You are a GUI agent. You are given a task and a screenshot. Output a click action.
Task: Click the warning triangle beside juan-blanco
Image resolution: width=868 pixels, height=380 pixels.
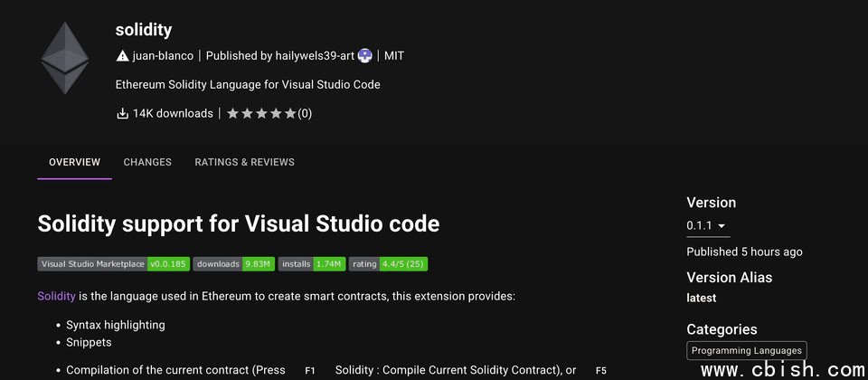pyautogui.click(x=123, y=56)
